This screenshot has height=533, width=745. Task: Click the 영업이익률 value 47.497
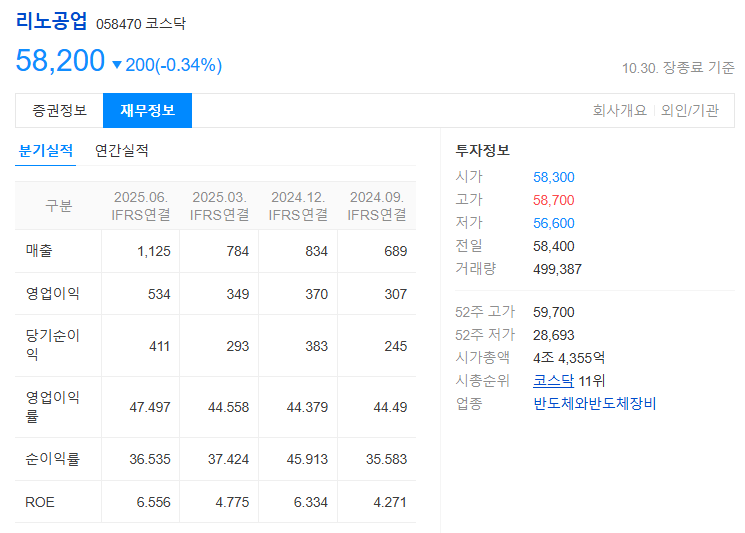[150, 407]
